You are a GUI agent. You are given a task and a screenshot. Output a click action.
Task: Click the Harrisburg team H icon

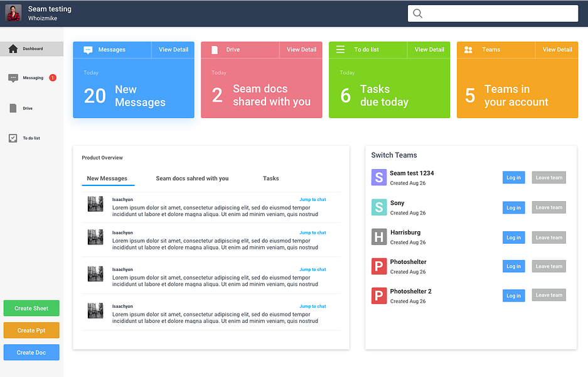[379, 237]
